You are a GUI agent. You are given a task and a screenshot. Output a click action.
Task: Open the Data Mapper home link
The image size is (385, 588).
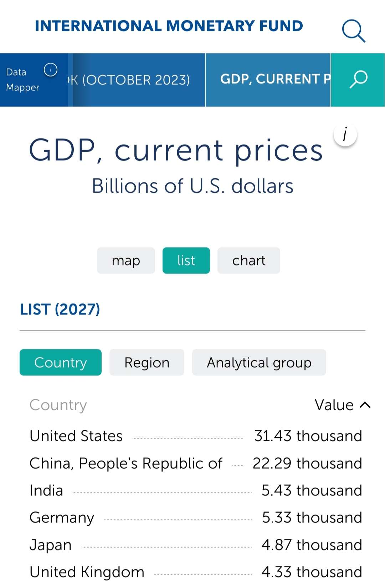(x=22, y=80)
